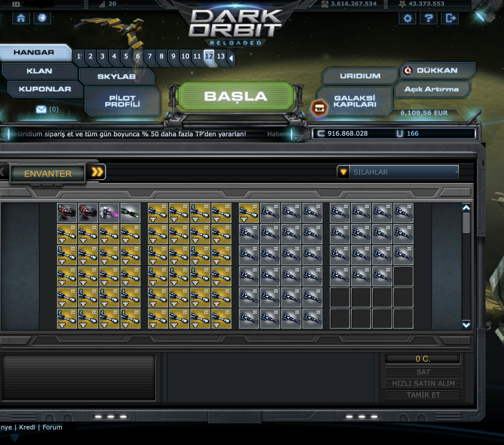Open GALAKSİ KAPILARI page
504x445 pixels.
coord(355,101)
